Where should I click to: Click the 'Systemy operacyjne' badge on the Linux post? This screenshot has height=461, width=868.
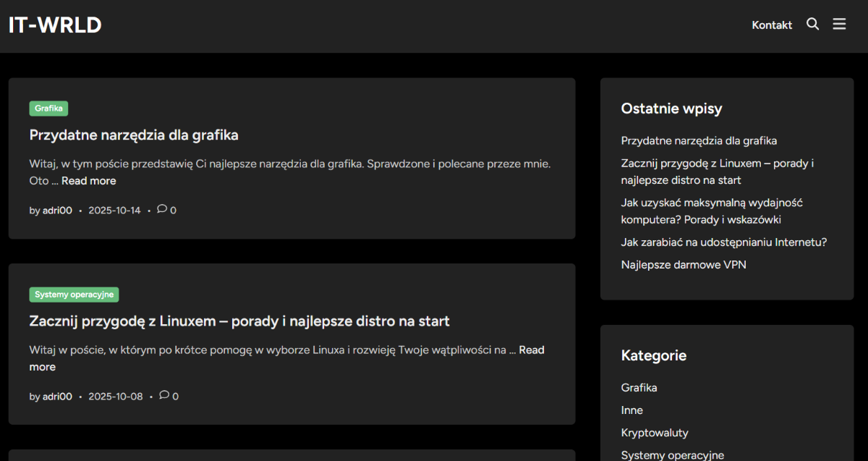[x=73, y=294]
